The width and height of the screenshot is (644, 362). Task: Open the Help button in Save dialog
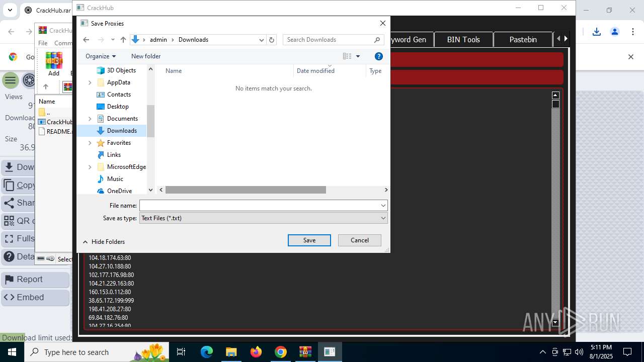click(379, 56)
